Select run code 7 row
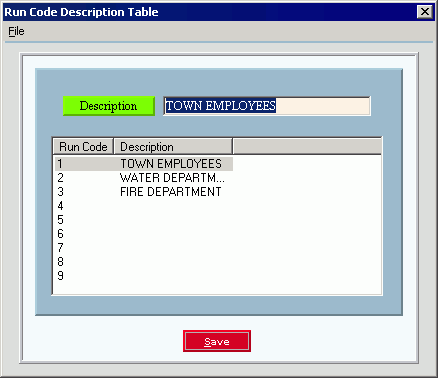The height and width of the screenshot is (378, 438). [x=144, y=248]
